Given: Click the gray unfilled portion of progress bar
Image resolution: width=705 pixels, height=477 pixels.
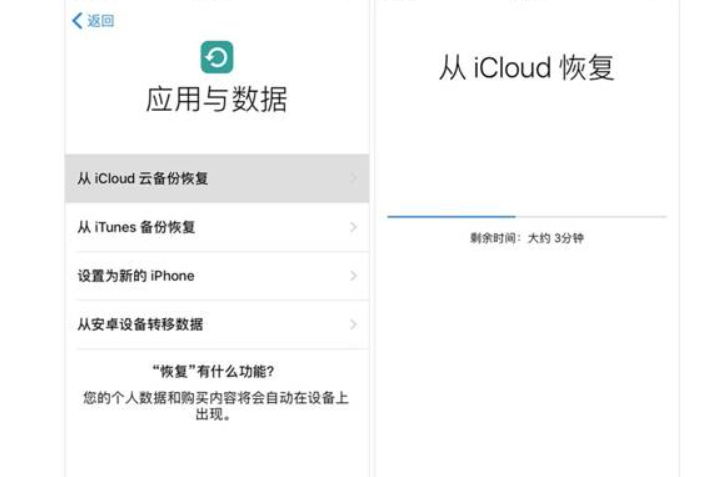Looking at the screenshot, I should pyautogui.click(x=591, y=216).
